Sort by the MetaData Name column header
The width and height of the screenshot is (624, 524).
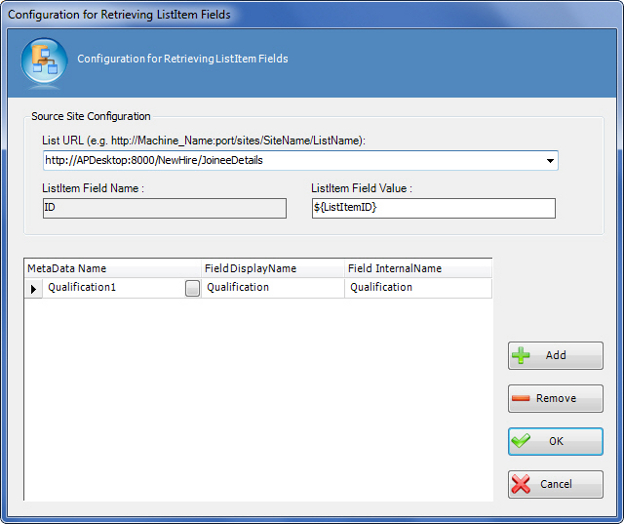pos(112,268)
